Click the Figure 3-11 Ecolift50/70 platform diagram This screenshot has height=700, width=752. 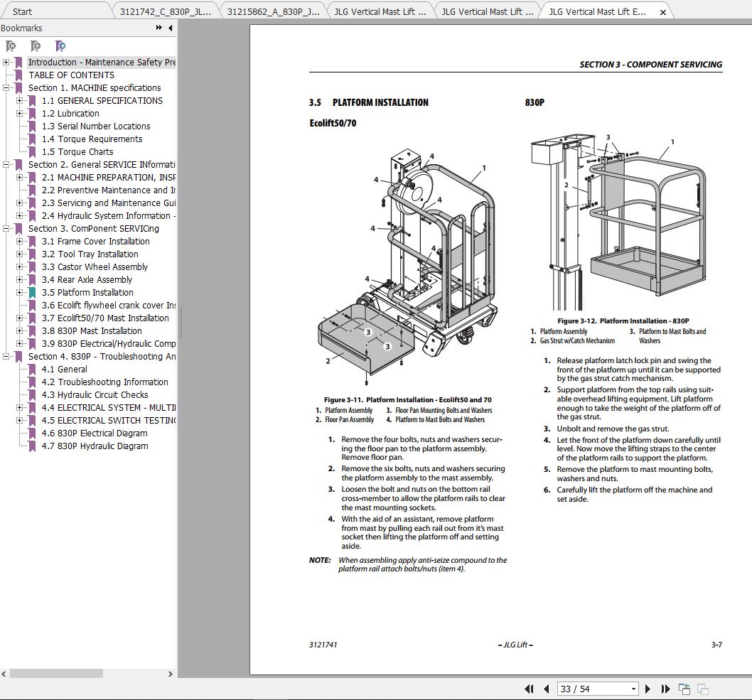point(407,266)
